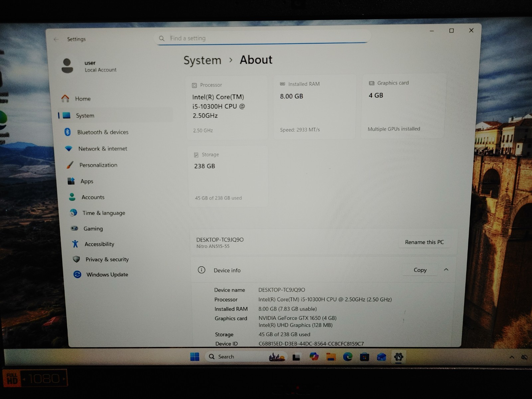Open the Windows Start menu
The width and height of the screenshot is (532, 399).
(195, 357)
